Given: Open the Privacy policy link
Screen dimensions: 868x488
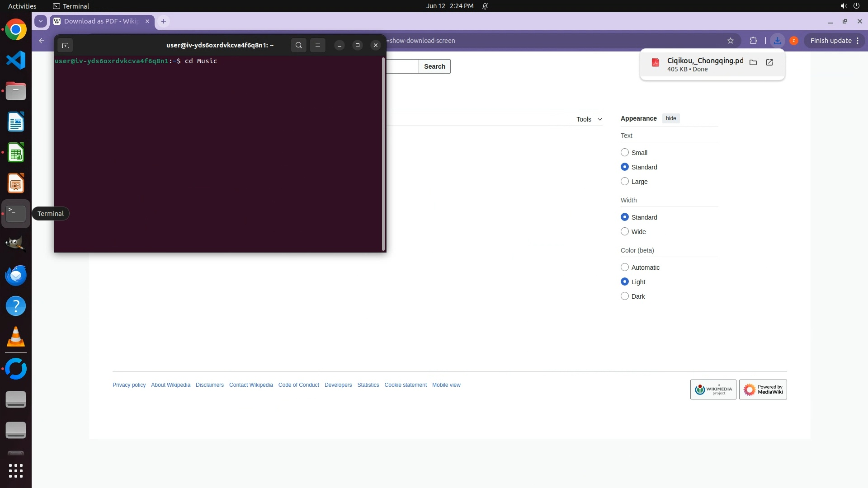Looking at the screenshot, I should 129,385.
